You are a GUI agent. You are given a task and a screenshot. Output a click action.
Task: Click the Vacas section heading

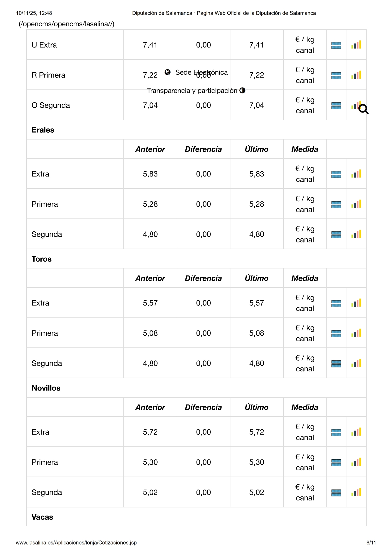click(x=42, y=517)
